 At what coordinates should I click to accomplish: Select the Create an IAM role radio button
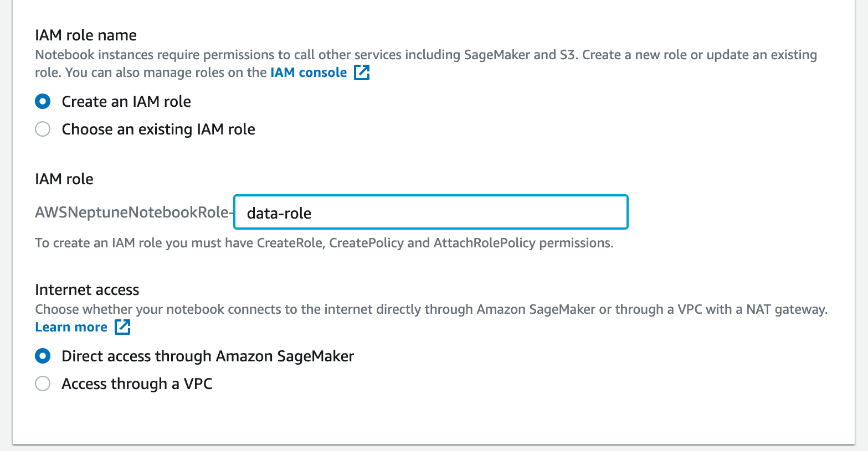click(x=43, y=101)
